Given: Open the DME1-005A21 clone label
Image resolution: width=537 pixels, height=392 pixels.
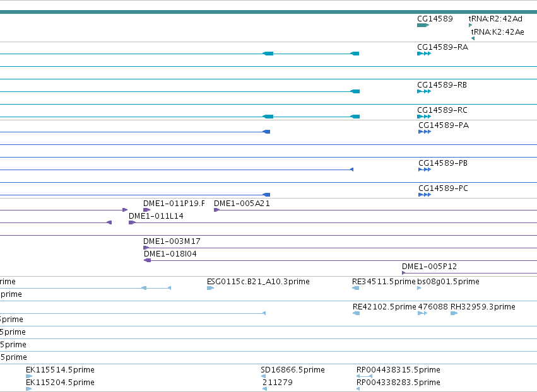Looking at the screenshot, I should [242, 204].
